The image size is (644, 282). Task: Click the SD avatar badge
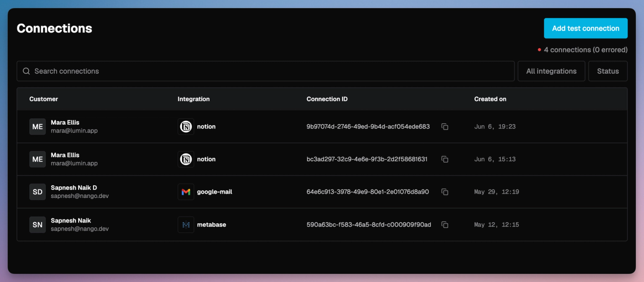(x=38, y=192)
